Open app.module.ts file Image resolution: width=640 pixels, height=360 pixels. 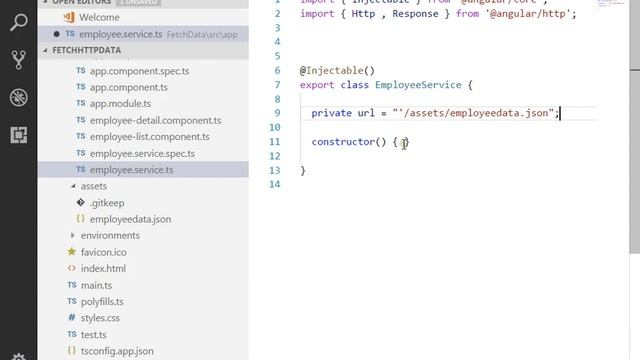point(120,104)
